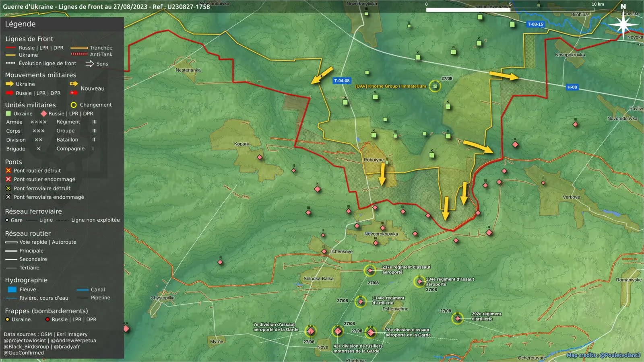Click the T-08-15 road shield
The width and height of the screenshot is (644, 362).
pos(535,24)
